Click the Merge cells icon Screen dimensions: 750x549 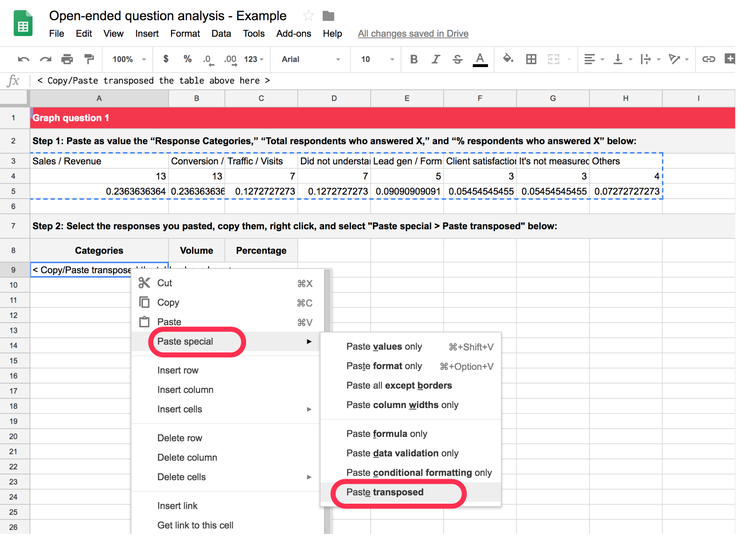(x=553, y=59)
